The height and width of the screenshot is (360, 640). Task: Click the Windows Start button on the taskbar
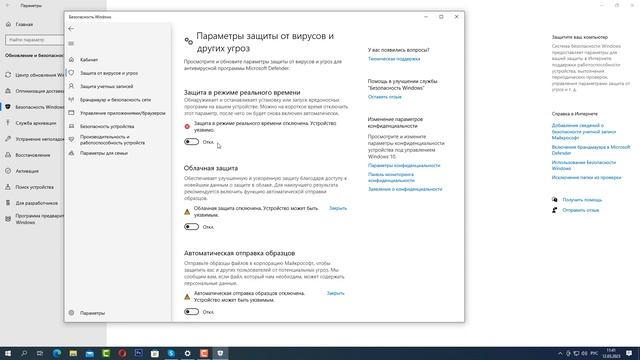coord(8,353)
